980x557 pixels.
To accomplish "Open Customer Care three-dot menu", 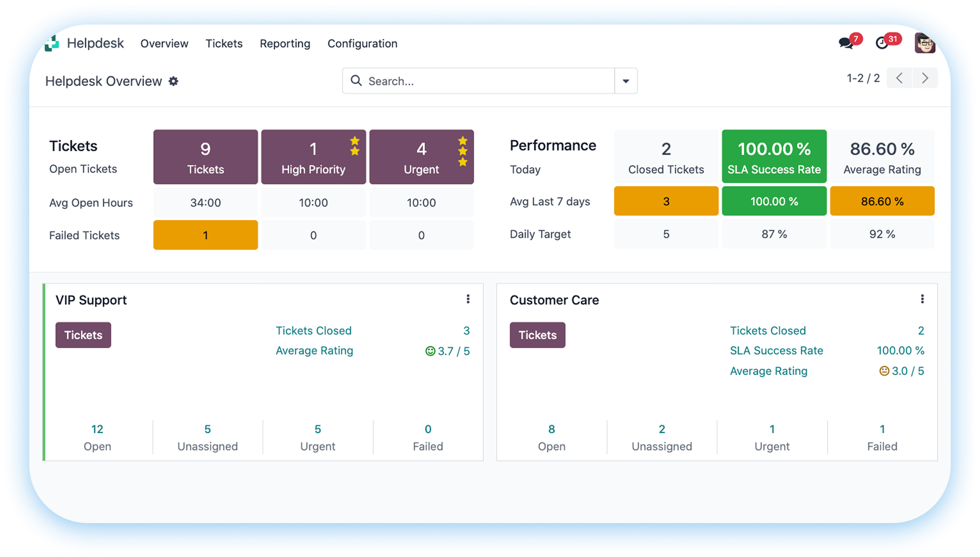I will (922, 299).
